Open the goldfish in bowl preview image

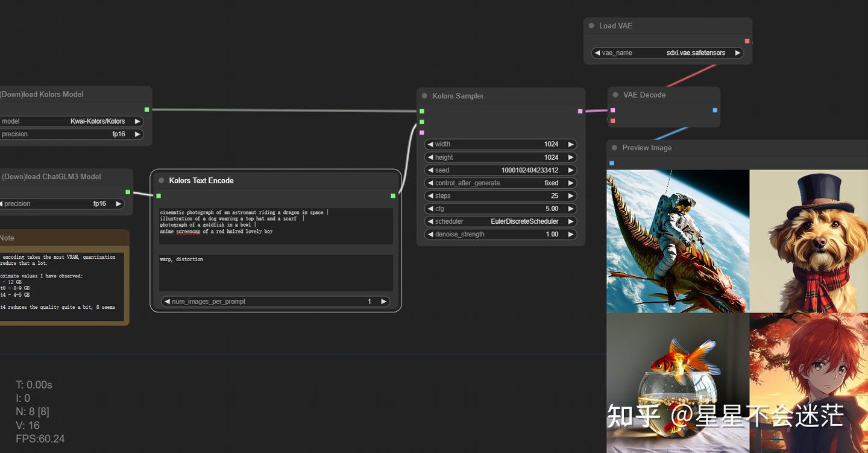678,382
